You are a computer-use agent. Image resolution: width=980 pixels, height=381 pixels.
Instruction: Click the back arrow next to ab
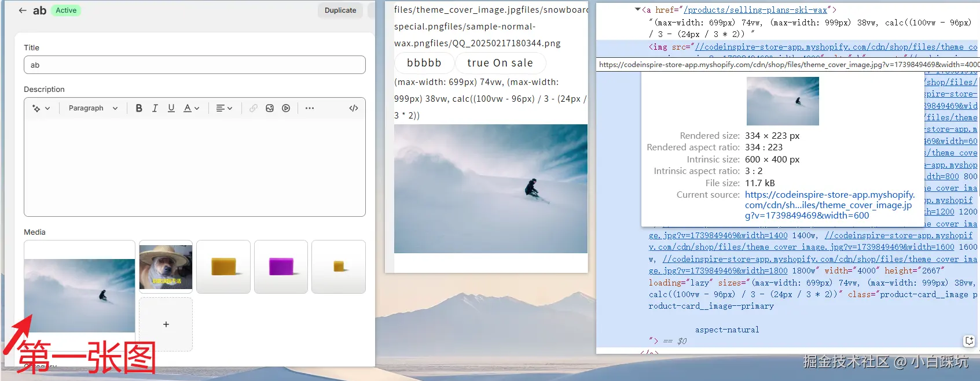click(23, 10)
